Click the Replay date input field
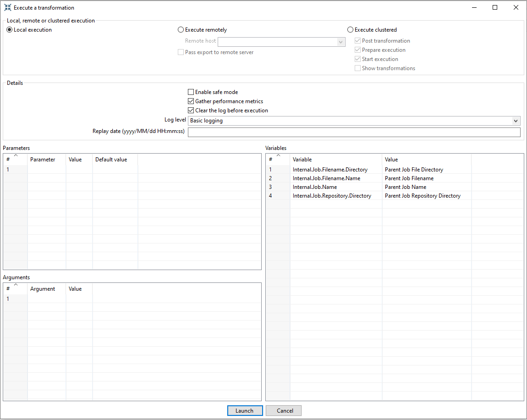This screenshot has width=527, height=420. [354, 132]
